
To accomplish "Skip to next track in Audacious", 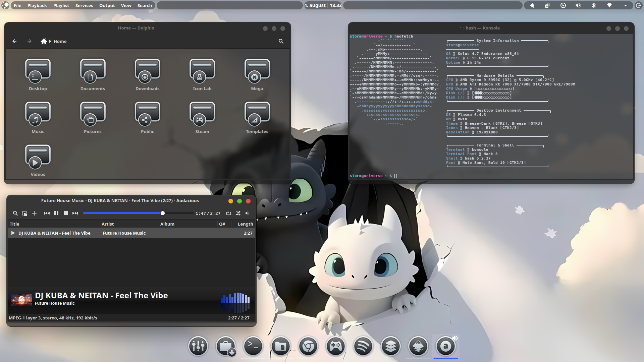I will coord(75,213).
